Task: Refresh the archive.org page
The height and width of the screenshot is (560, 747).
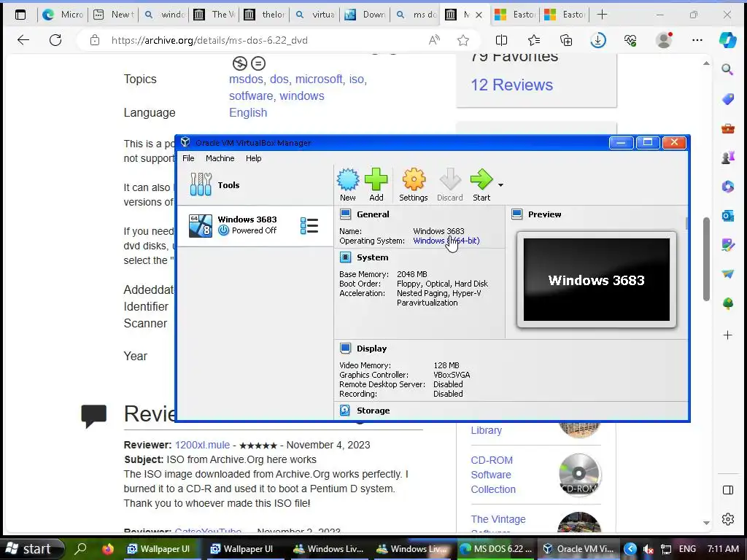Action: tap(55, 40)
